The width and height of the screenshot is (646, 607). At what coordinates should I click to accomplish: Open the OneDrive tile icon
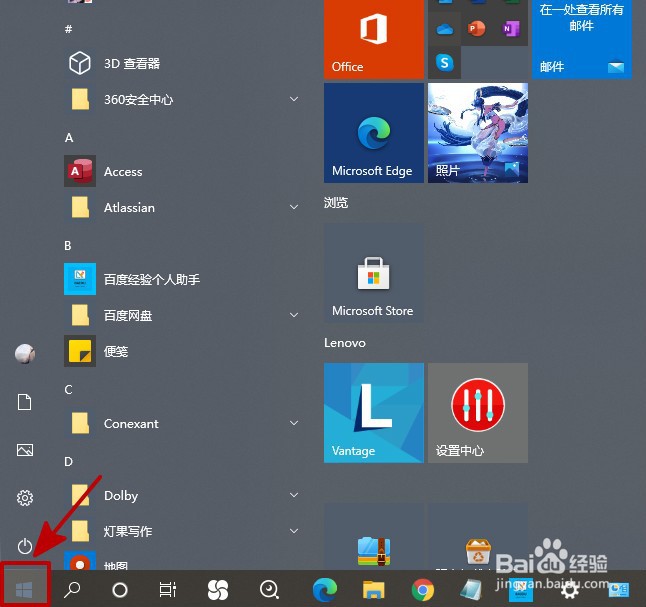(445, 29)
